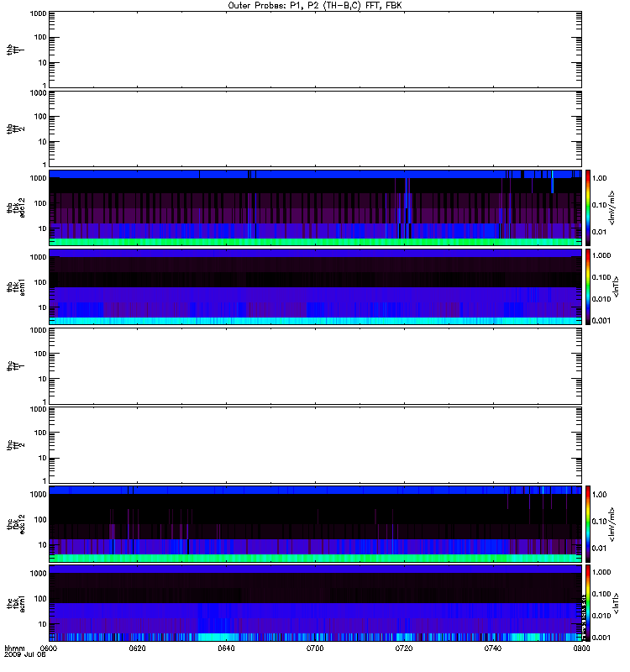Click the <|mV/m|> unit label beside thc edc12

(612, 524)
